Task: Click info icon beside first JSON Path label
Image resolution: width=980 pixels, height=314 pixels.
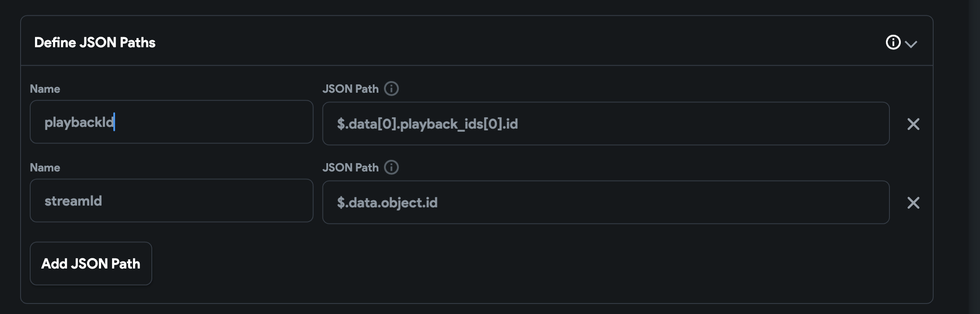Action: coord(391,89)
